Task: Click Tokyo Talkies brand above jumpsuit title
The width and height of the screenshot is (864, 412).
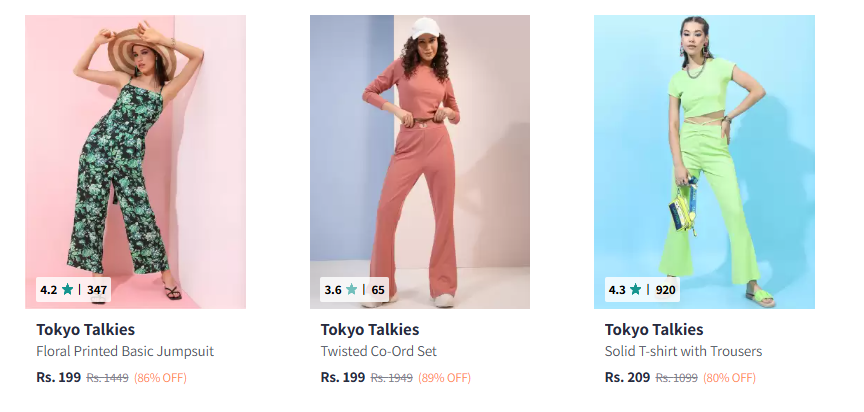Action: [85, 330]
